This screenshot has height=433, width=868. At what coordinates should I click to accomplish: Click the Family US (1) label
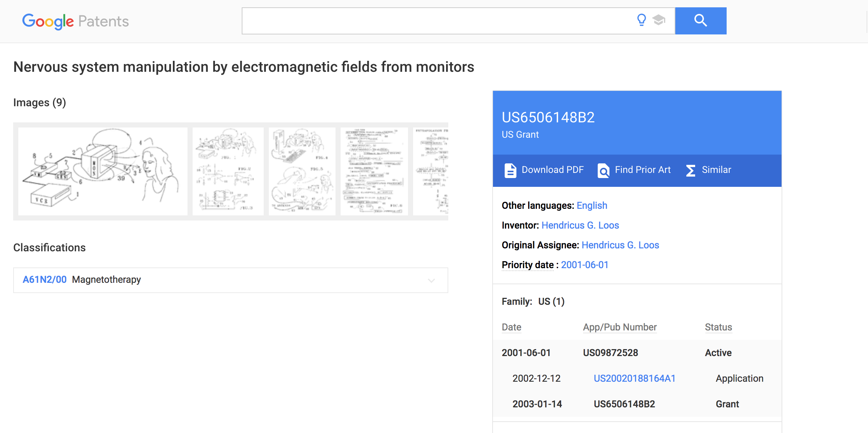(533, 301)
